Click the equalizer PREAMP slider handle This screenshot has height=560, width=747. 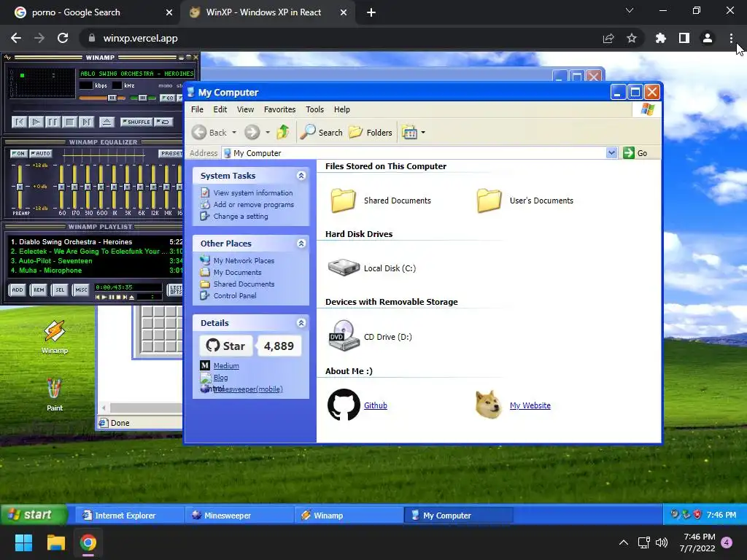click(x=20, y=187)
